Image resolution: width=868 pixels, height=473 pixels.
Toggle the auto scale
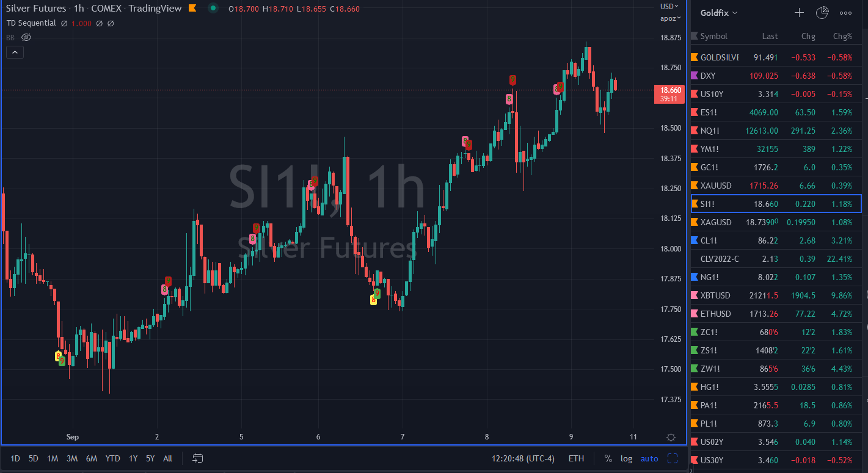[x=649, y=458]
